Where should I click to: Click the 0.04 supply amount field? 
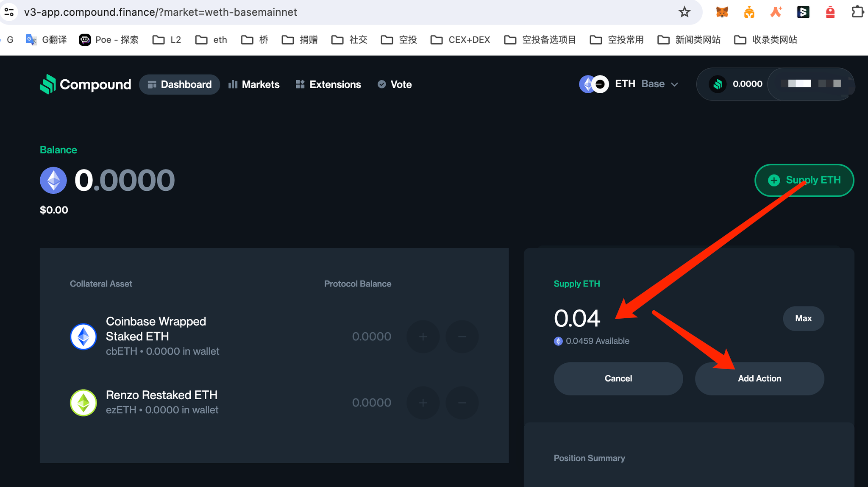pyautogui.click(x=577, y=318)
